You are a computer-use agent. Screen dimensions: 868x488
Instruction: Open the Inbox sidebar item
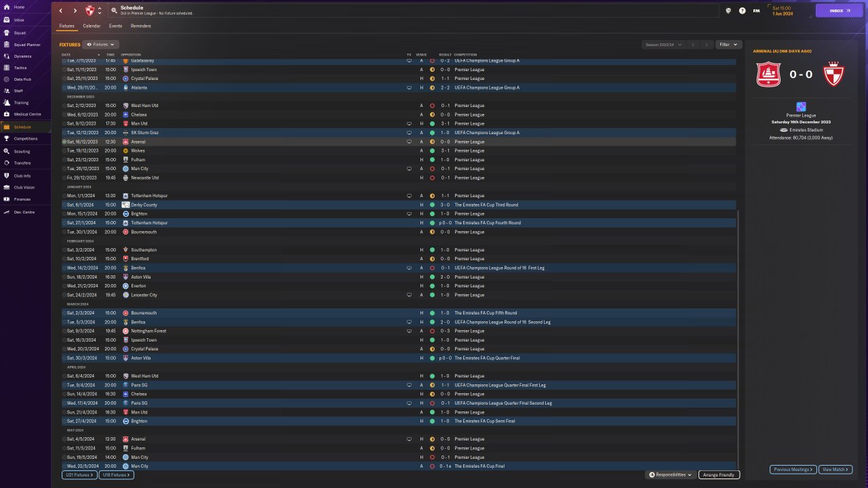click(25, 20)
